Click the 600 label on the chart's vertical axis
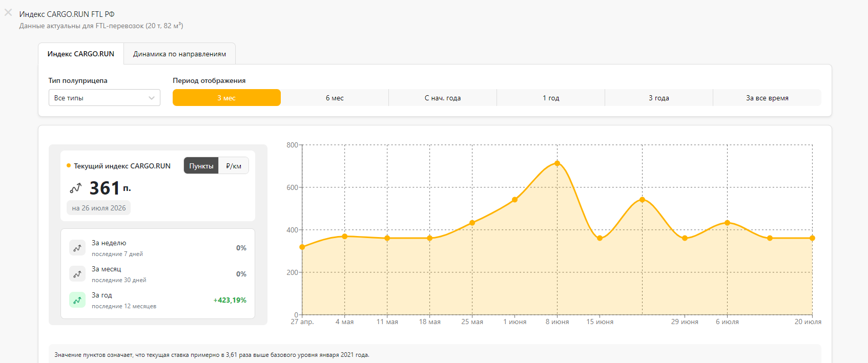This screenshot has width=868, height=363. coord(292,187)
